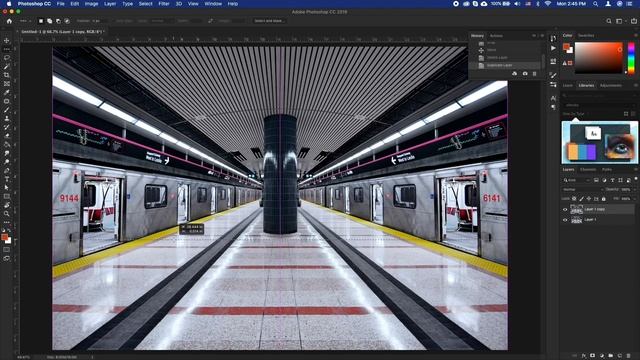Add layer style fx icon
640x360 pixels.
584,356
